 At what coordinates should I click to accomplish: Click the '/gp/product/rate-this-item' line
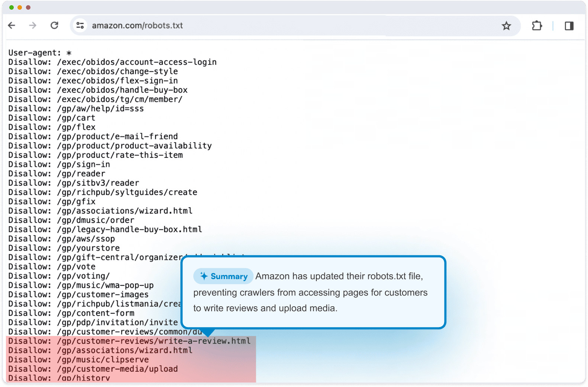96,155
